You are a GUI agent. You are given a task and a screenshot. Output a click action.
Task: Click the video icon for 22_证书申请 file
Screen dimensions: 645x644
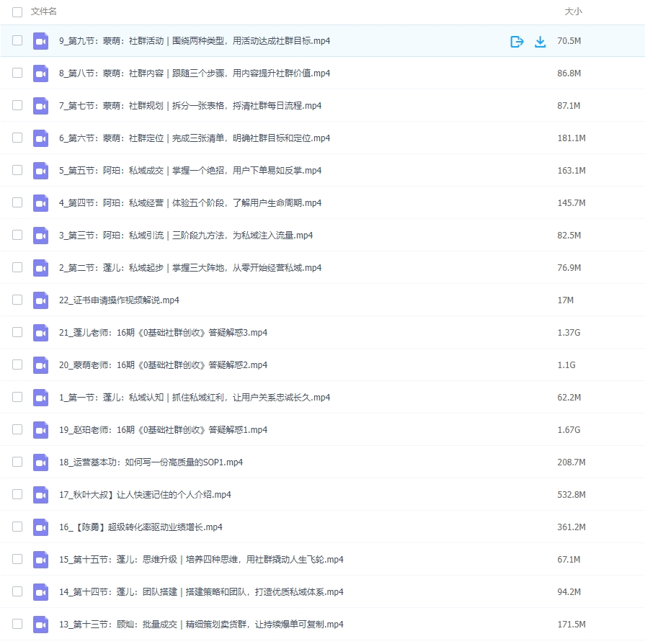[41, 300]
